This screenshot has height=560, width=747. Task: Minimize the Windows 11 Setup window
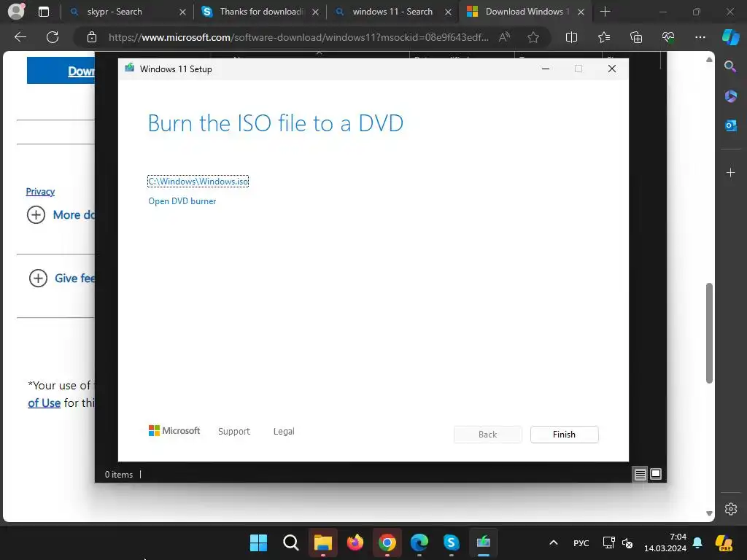pyautogui.click(x=546, y=69)
